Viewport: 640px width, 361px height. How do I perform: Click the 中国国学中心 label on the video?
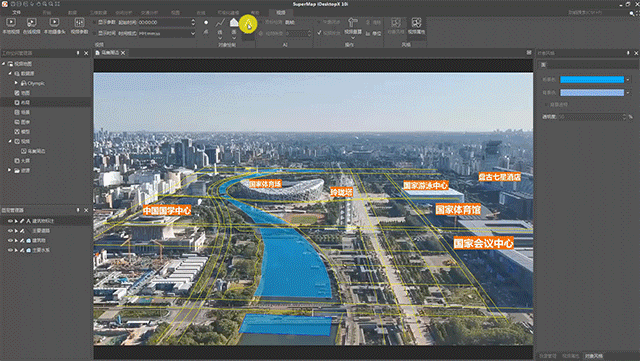click(167, 211)
